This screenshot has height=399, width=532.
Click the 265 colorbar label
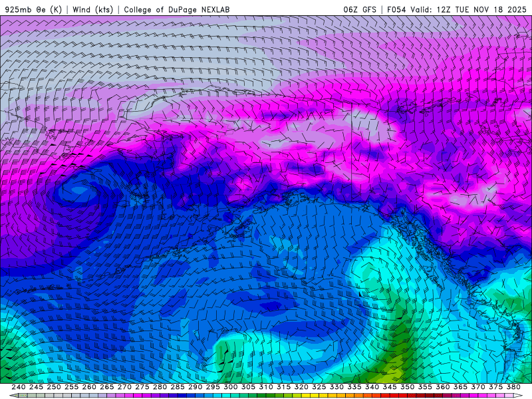point(106,387)
